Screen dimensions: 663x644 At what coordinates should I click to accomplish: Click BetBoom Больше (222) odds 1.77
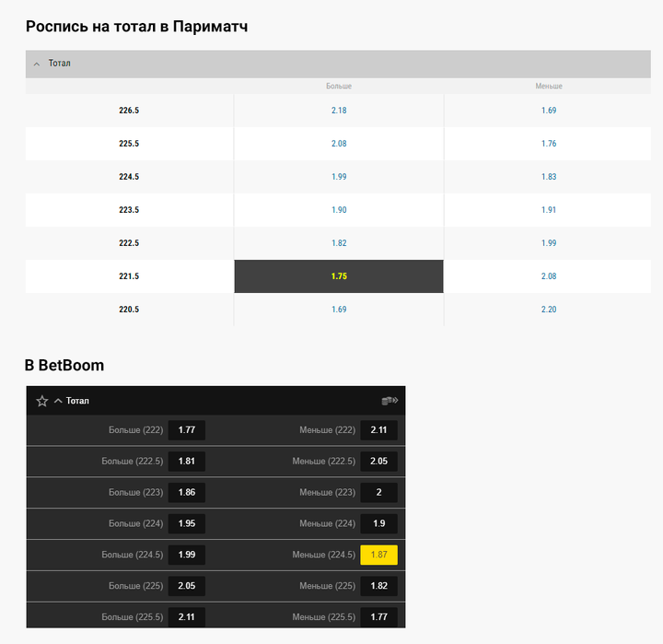(x=187, y=430)
